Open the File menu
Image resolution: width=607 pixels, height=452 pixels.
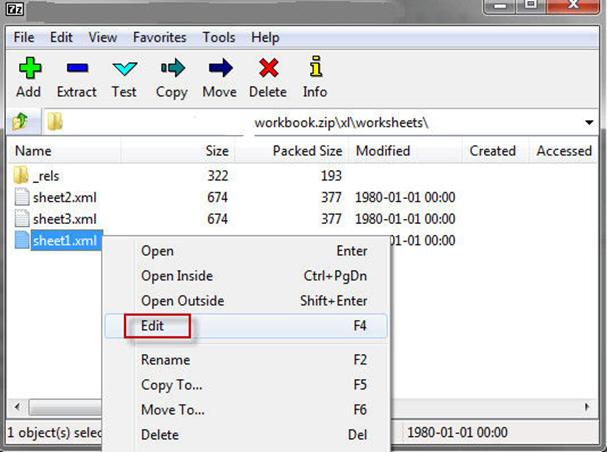(x=23, y=37)
